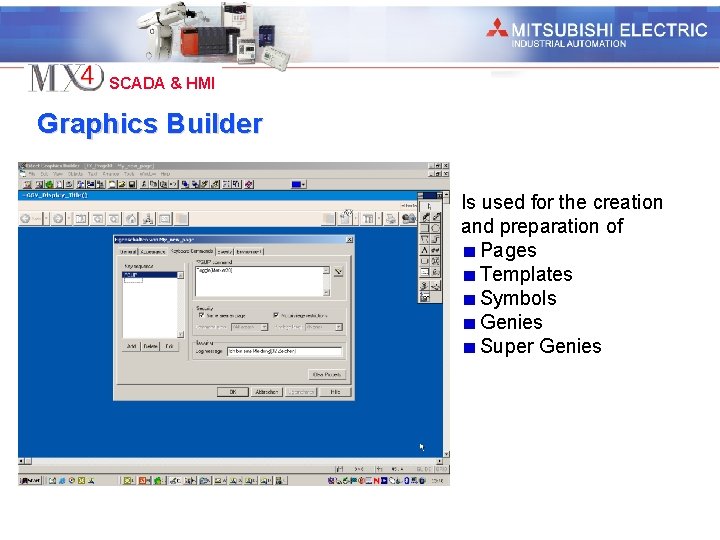Select the Ellipse tool in toolbox
The width and height of the screenshot is (720, 540).
[435, 228]
